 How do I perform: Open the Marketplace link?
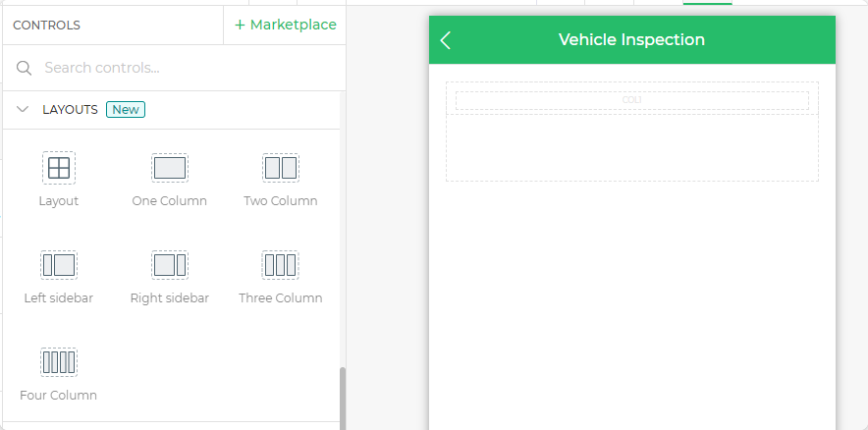[286, 25]
